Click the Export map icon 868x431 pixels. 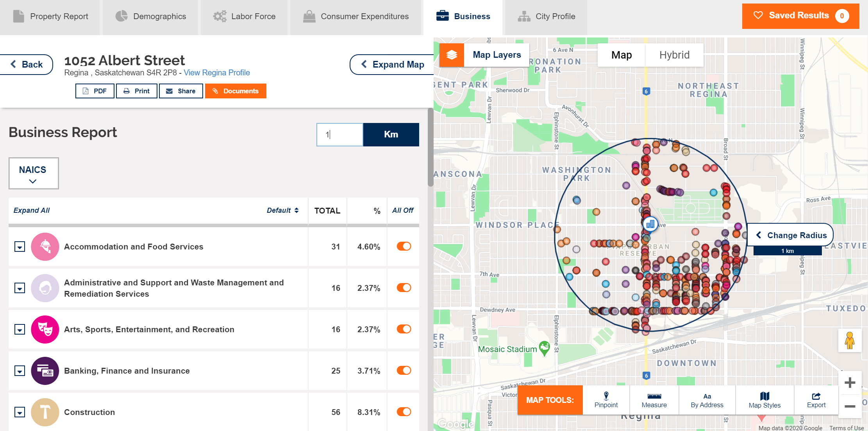point(816,400)
